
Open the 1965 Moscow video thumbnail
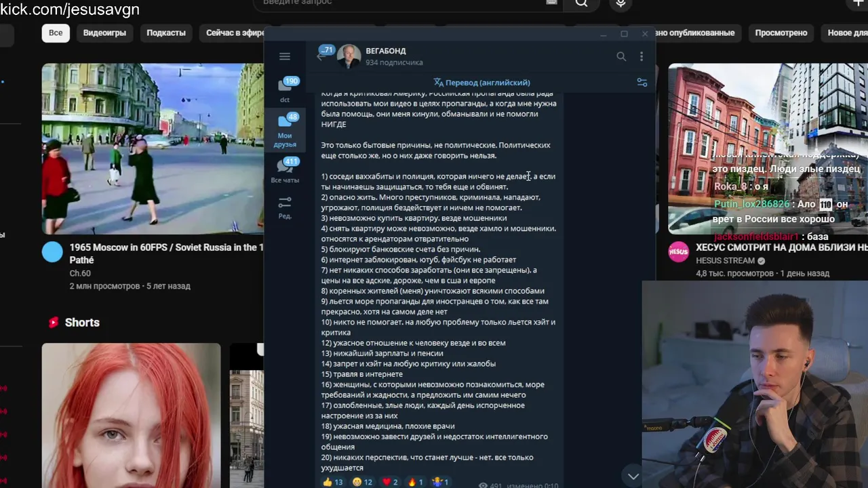153,148
